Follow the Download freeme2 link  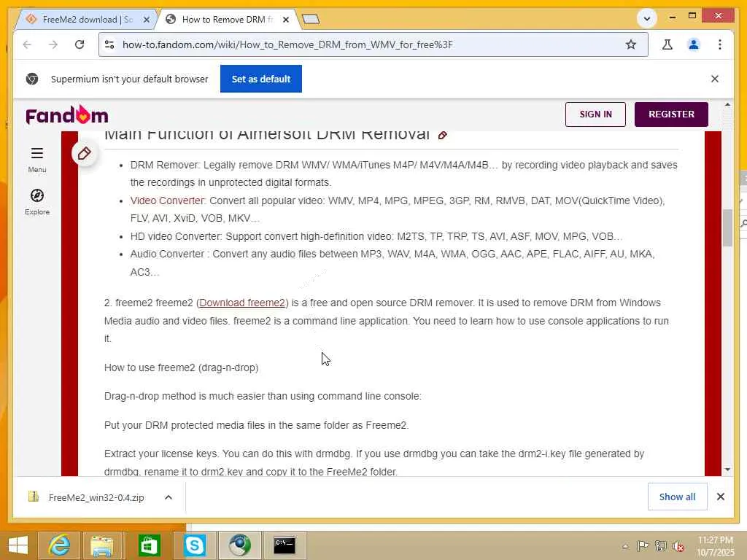coord(242,303)
